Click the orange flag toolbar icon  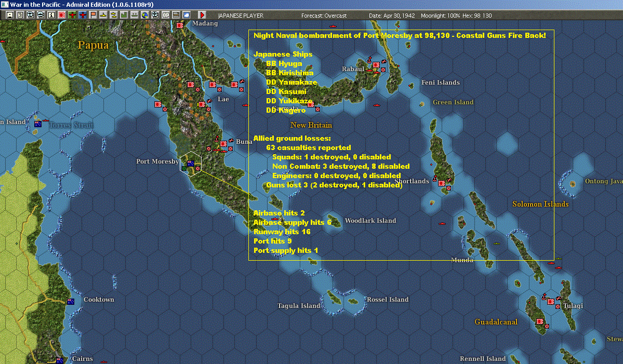[x=93, y=15]
